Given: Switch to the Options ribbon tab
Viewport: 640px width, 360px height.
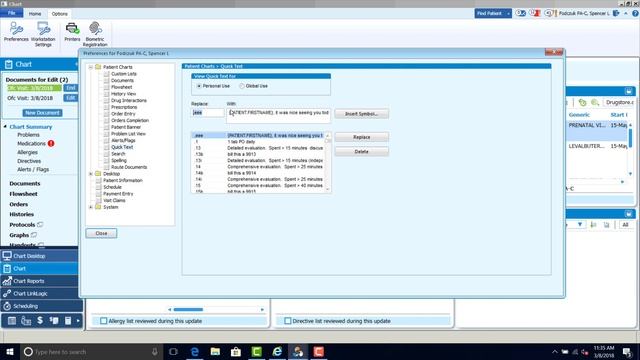Looking at the screenshot, I should pyautogui.click(x=60, y=13).
